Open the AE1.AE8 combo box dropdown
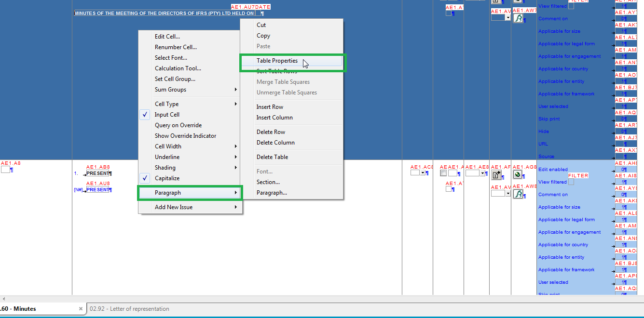Viewport: 644px width, 318px height. [482, 173]
